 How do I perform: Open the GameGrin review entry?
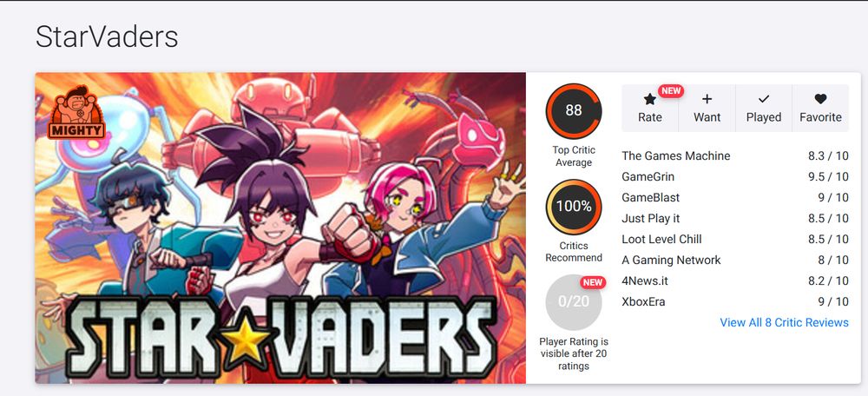point(735,176)
